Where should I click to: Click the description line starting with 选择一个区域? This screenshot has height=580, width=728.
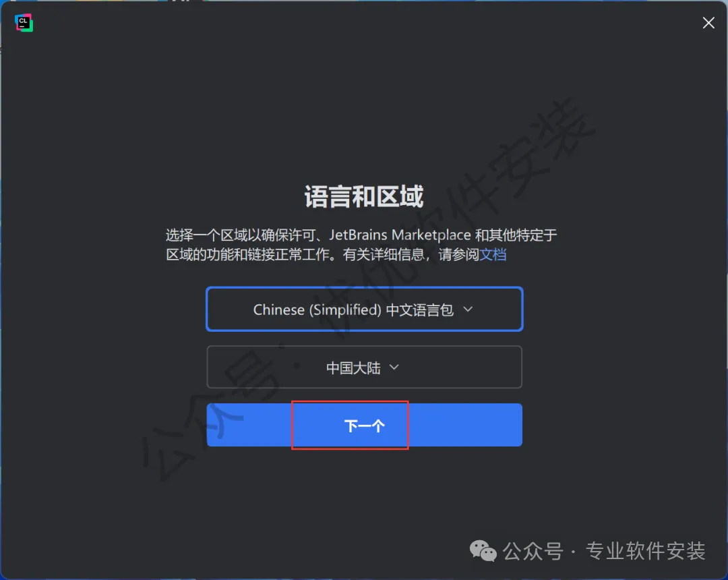click(x=362, y=235)
